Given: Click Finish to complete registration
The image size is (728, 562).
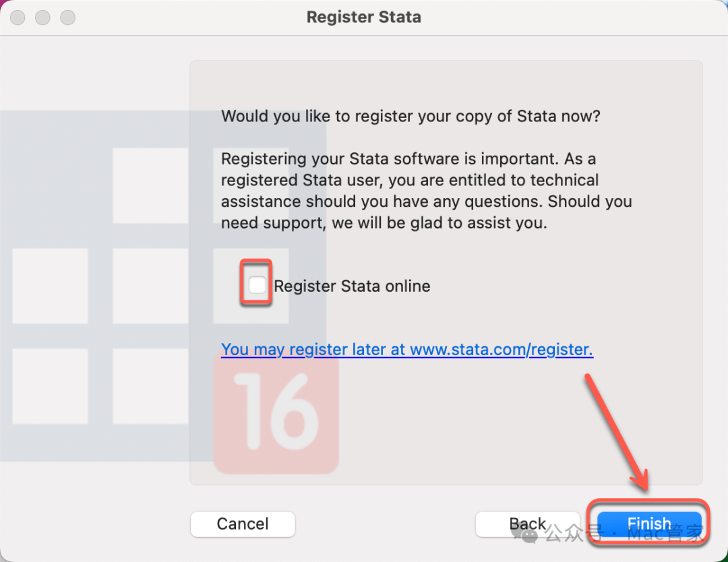Looking at the screenshot, I should click(649, 524).
